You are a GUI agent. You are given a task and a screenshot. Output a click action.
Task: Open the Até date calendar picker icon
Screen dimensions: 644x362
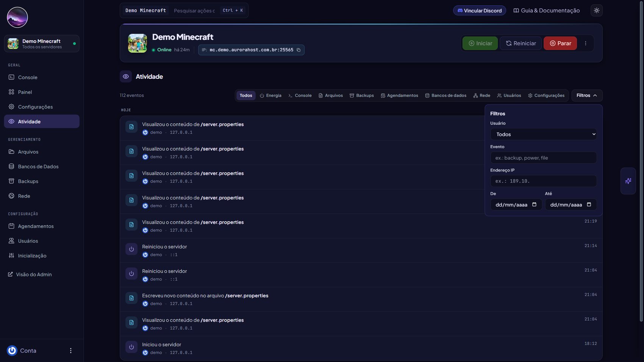coord(589,204)
